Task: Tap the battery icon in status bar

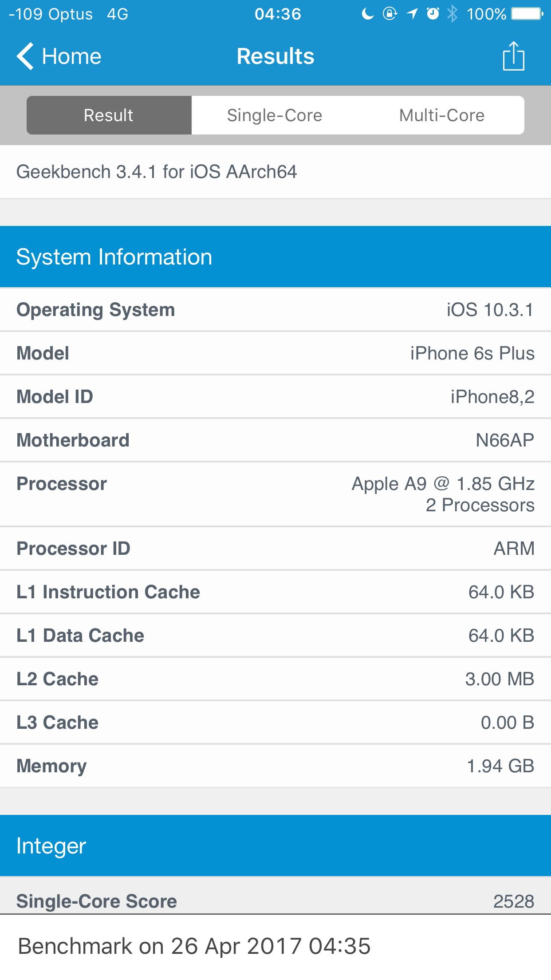Action: [x=527, y=14]
